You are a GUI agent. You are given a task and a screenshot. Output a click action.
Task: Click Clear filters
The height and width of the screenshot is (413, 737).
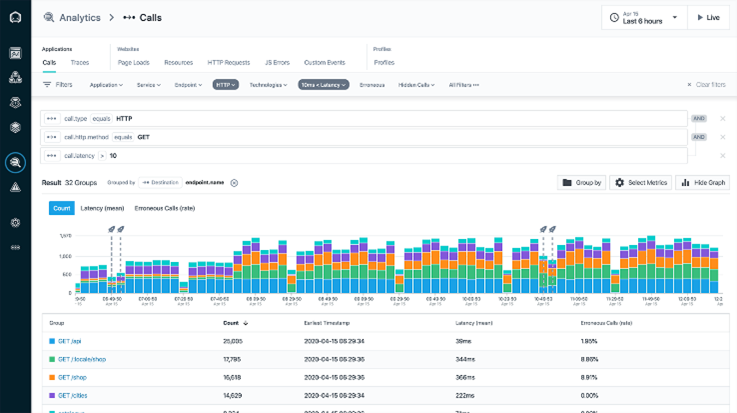coord(706,85)
